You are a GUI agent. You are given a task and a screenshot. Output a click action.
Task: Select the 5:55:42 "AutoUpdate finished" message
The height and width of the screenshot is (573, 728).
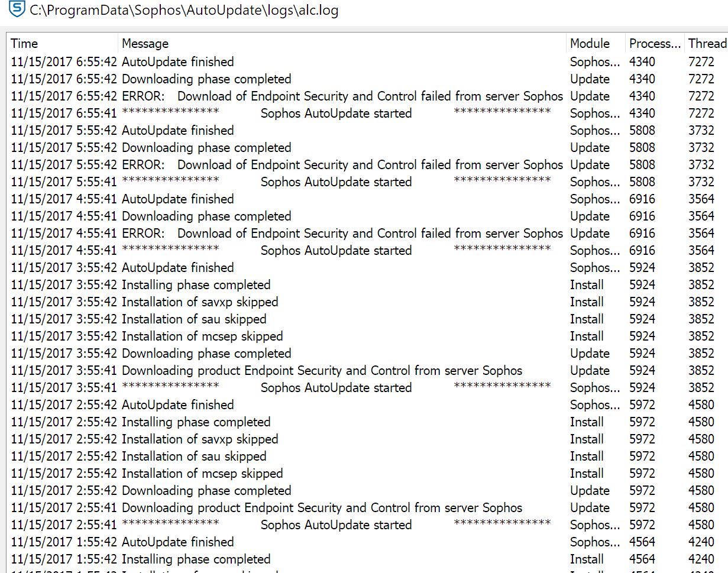(177, 130)
